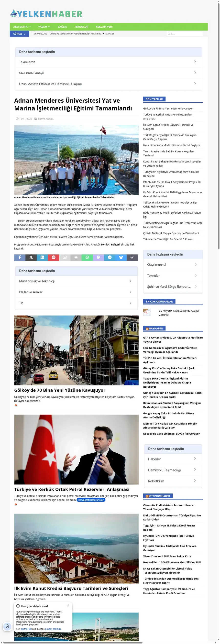Open the REKLAM VER! menu item
This screenshot has width=220, height=644.
pyautogui.click(x=104, y=27)
